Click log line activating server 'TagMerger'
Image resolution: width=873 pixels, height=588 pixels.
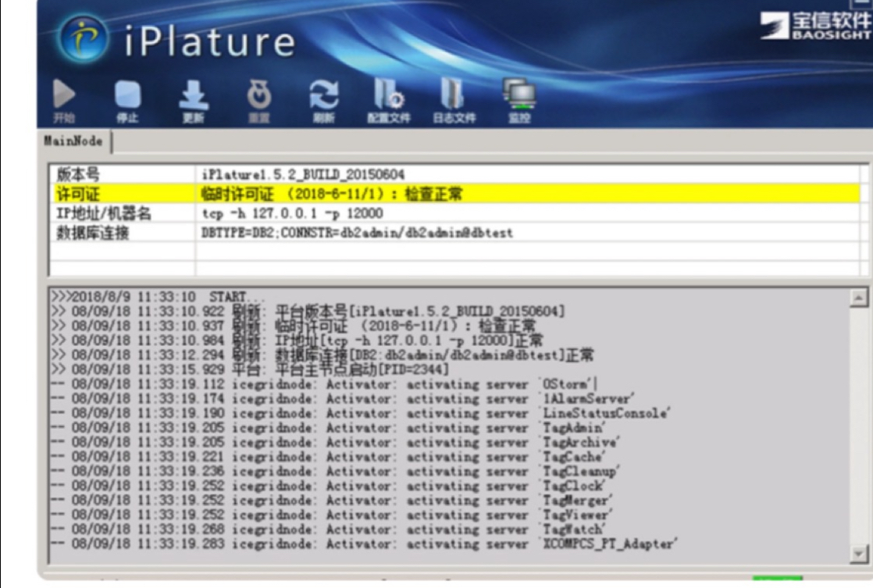(x=332, y=500)
